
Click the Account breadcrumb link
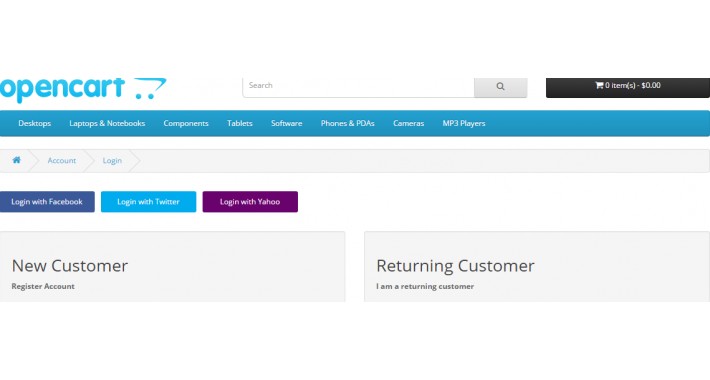click(62, 160)
